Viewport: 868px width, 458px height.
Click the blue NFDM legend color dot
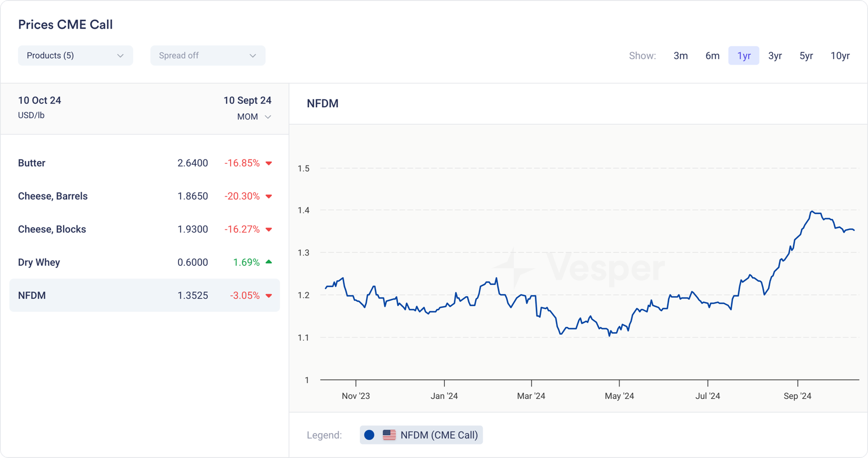tap(369, 435)
